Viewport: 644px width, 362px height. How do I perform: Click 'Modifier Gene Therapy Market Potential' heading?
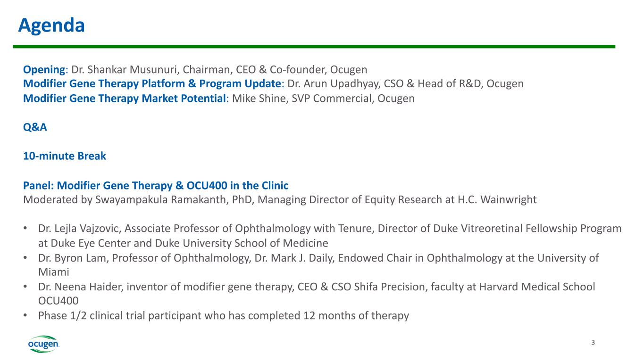click(125, 99)
